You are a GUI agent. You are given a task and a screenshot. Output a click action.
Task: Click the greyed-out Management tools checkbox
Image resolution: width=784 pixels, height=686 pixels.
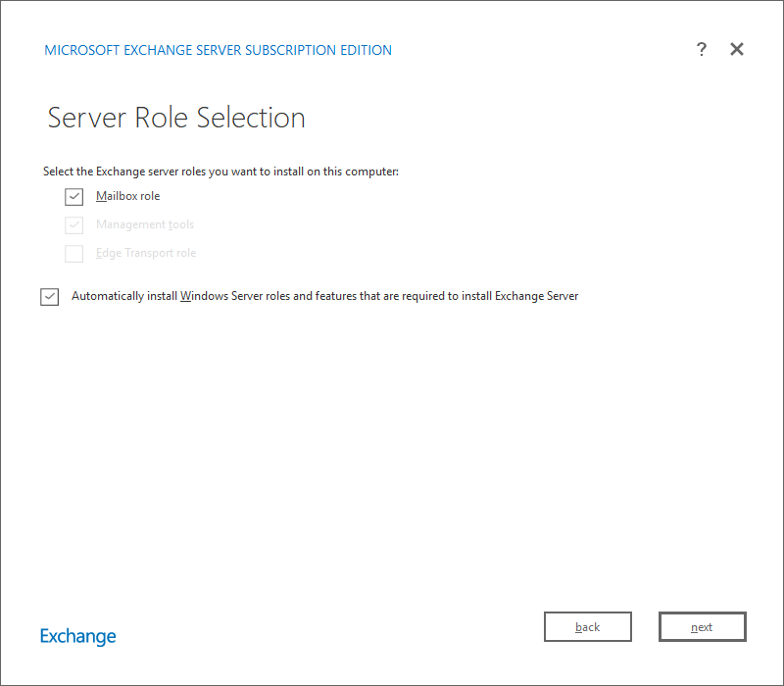pos(74,225)
